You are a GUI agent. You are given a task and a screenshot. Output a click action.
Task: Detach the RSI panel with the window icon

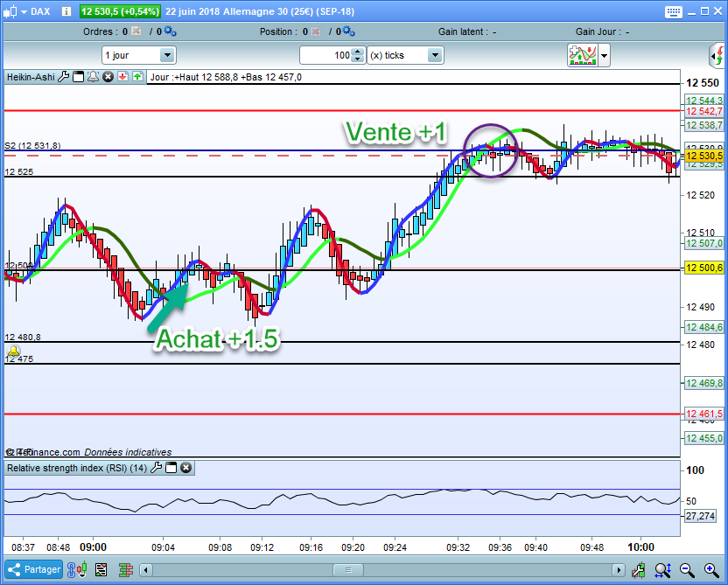click(171, 468)
